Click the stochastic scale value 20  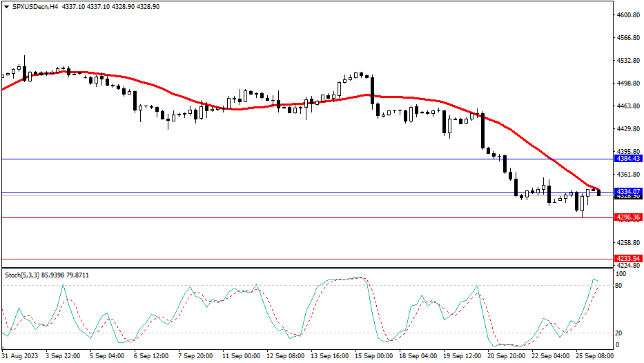tap(619, 333)
